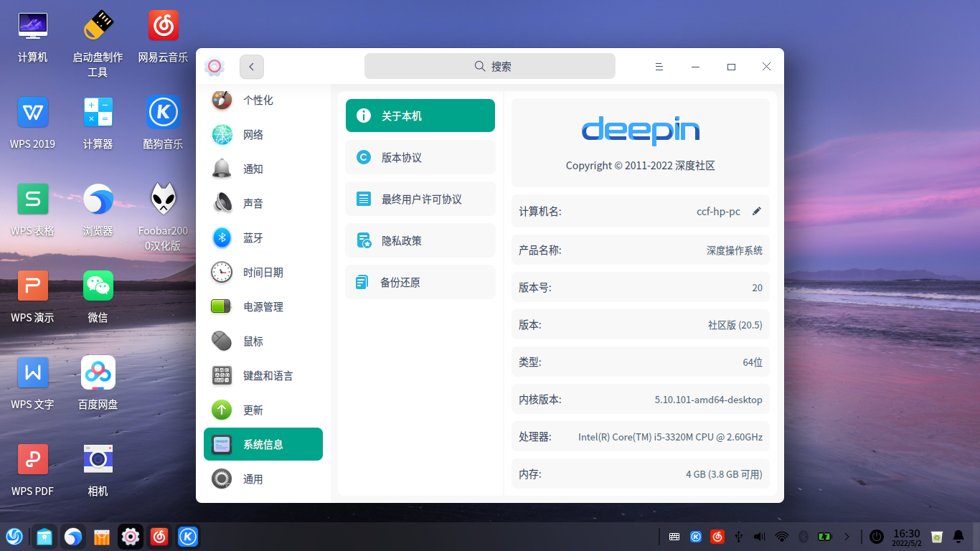
Task: Open Sound settings in the sidebar
Action: coord(254,203)
